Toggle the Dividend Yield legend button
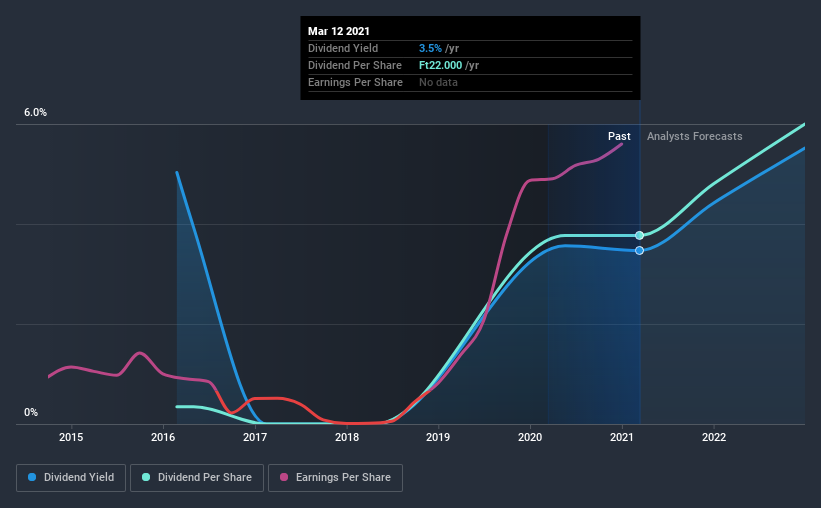The width and height of the screenshot is (821, 508). (71, 478)
